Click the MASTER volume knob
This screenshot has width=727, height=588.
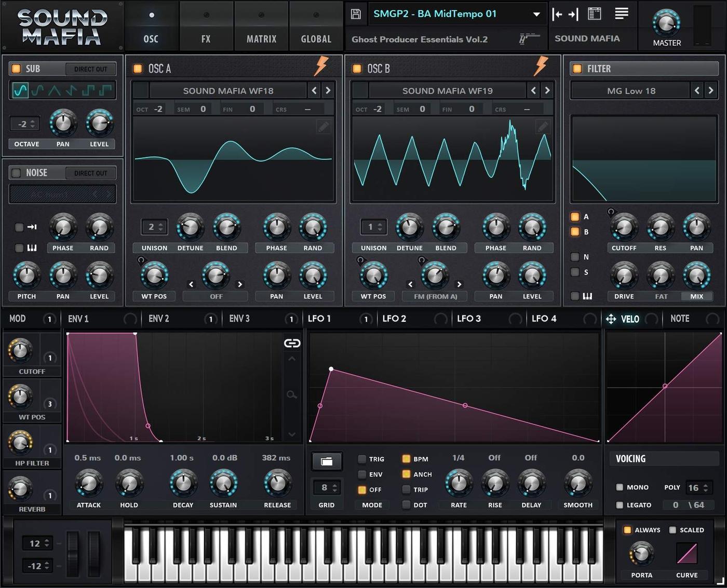(x=666, y=22)
